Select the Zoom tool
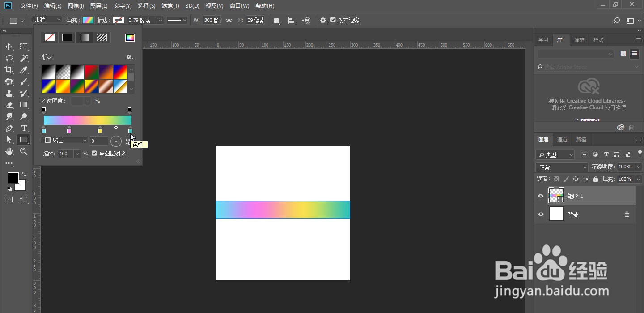 tap(24, 151)
